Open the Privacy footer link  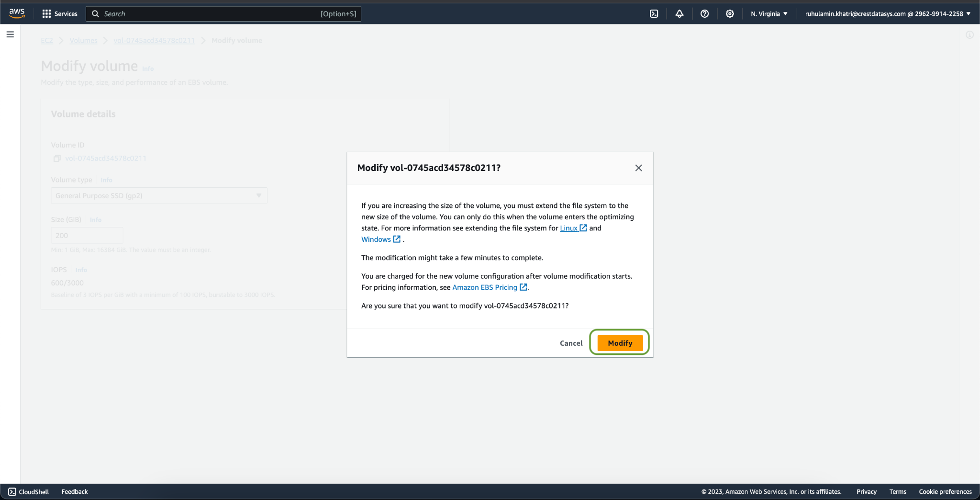867,492
